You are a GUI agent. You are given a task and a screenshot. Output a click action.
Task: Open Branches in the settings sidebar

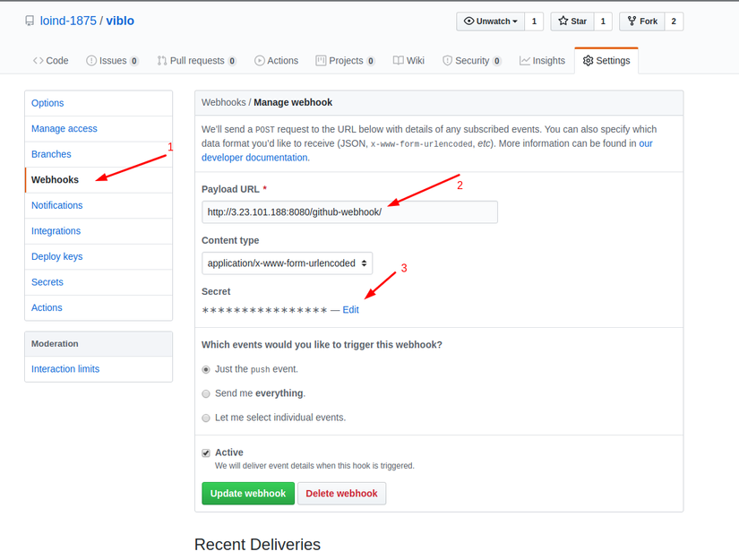[51, 154]
